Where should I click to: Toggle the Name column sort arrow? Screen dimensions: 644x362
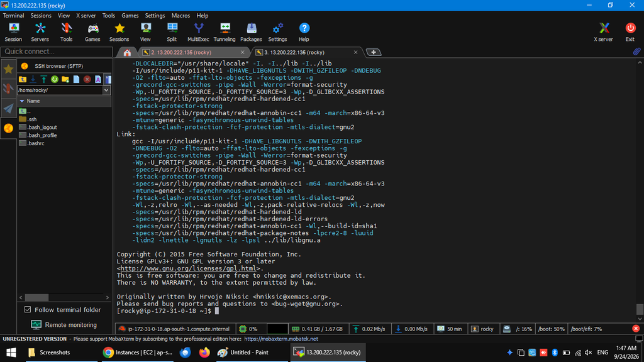tap(22, 101)
